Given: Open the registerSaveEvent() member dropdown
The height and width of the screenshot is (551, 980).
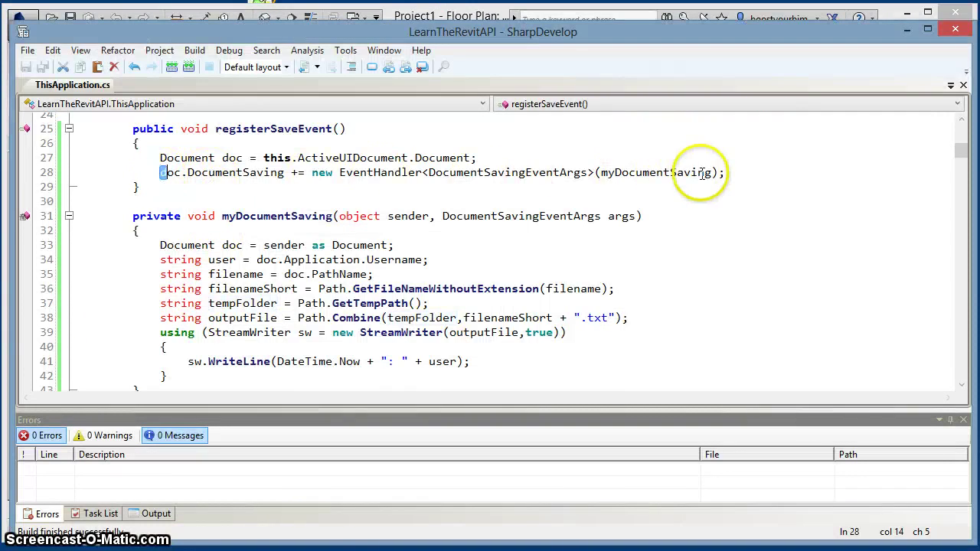Looking at the screenshot, I should pos(957,103).
